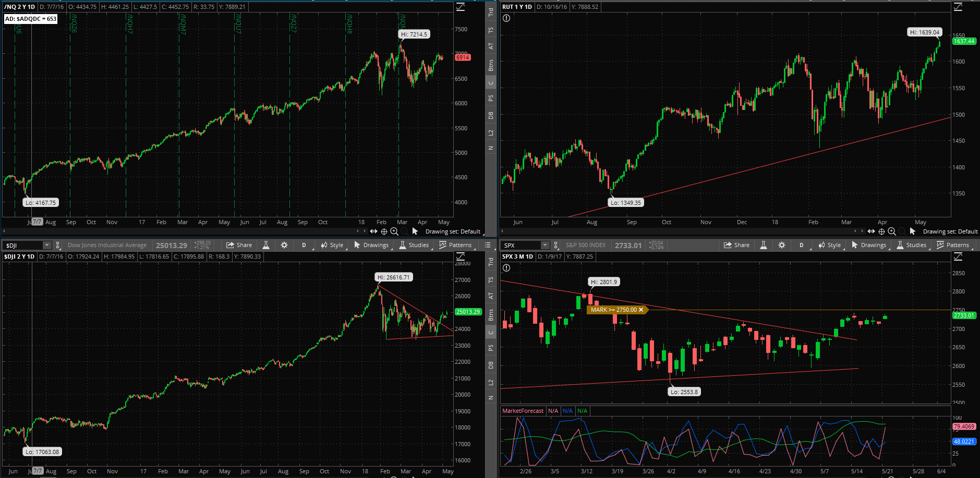Click price axis scale icon on /NQ chart
The image size is (980, 478).
point(461,7)
